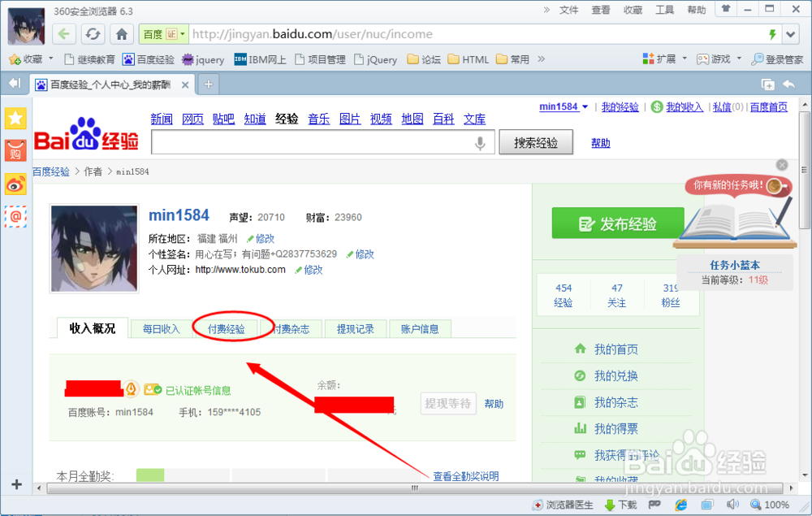Open the 查看 menu
812x516 pixels.
coord(601,10)
